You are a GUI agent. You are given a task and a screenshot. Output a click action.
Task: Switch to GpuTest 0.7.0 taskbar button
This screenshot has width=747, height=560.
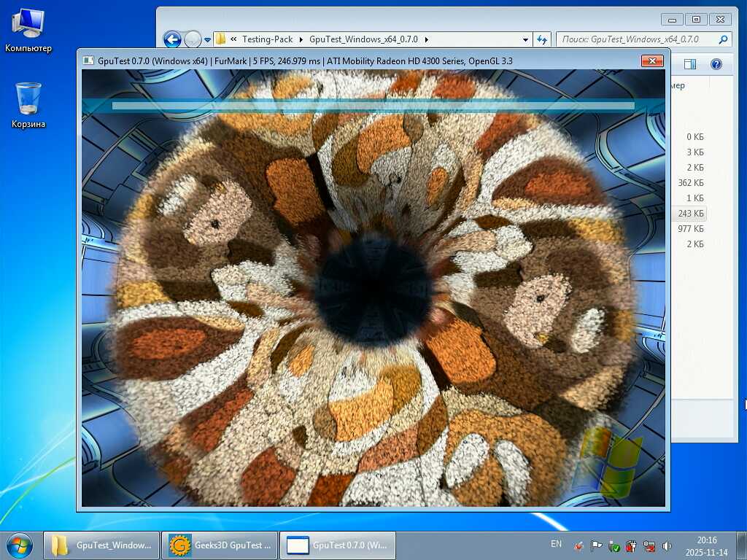pos(337,545)
